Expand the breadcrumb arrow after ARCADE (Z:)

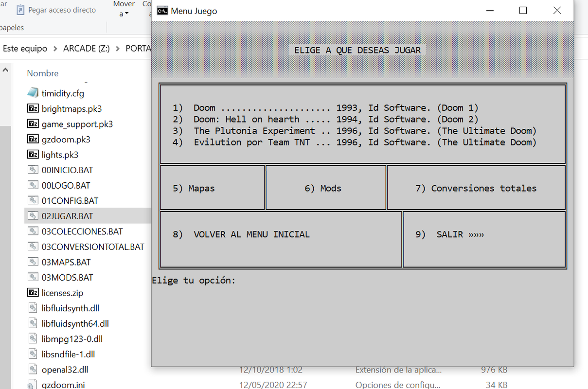(117, 49)
